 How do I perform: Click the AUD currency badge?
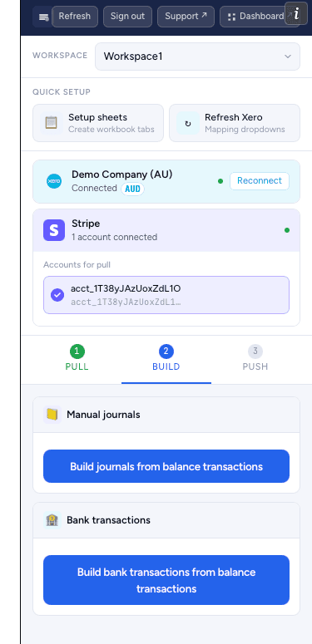point(133,189)
